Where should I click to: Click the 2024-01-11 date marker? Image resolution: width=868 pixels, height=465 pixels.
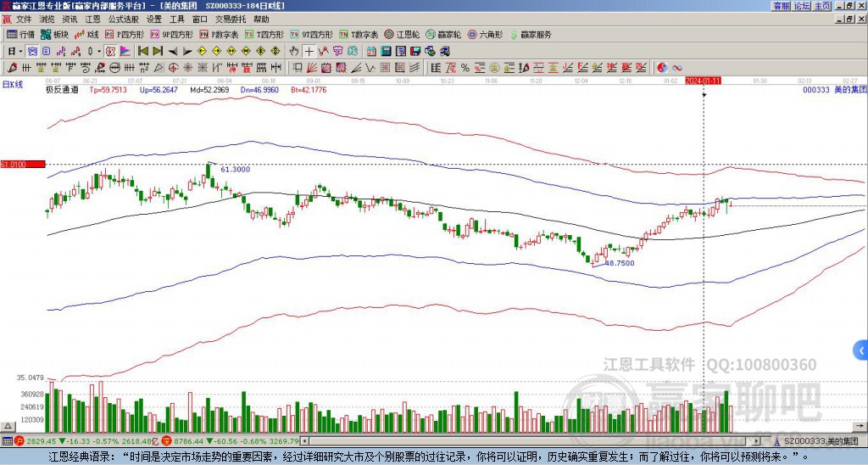(703, 81)
